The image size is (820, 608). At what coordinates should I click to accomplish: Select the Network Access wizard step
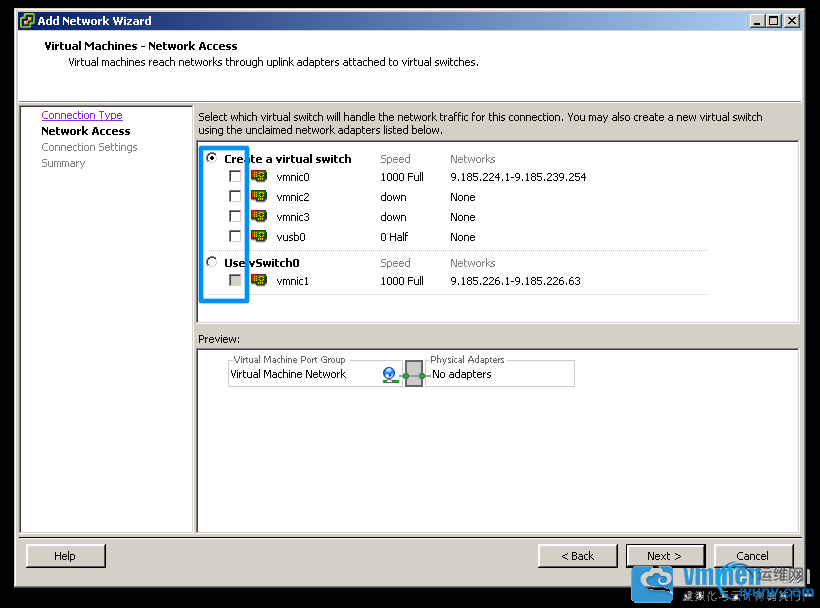[86, 131]
